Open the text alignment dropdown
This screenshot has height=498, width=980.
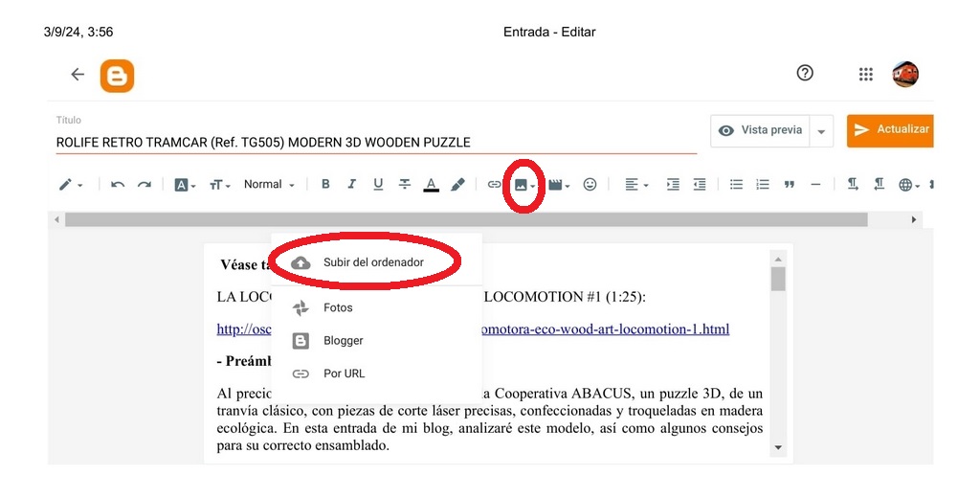(636, 185)
